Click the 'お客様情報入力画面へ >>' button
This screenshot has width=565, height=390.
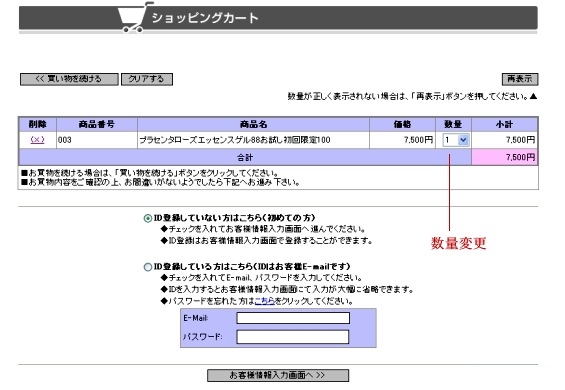pyautogui.click(x=278, y=375)
